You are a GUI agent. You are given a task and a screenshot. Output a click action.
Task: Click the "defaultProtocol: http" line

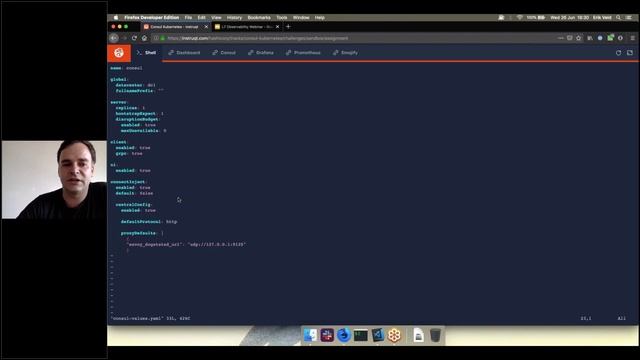point(149,222)
